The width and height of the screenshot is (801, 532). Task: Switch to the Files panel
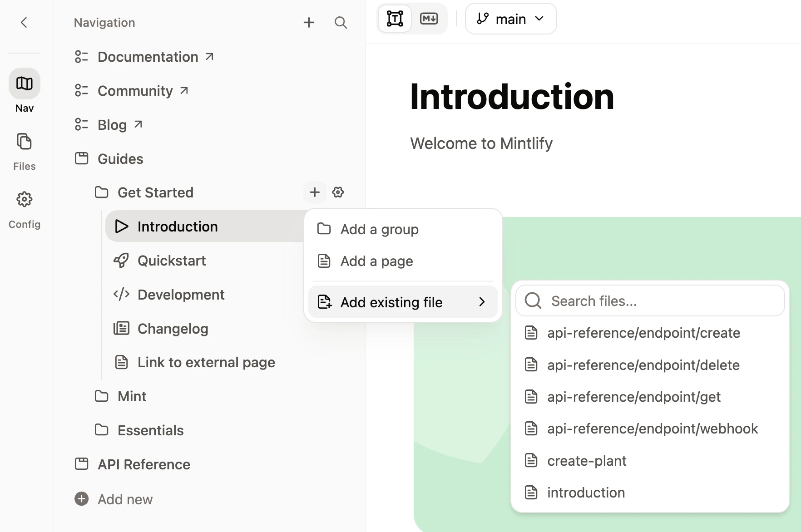tap(24, 142)
